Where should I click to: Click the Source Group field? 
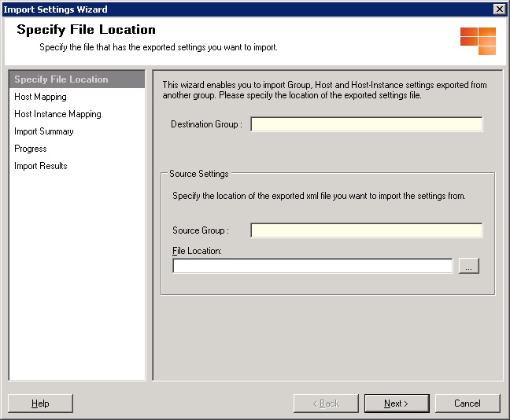click(367, 230)
